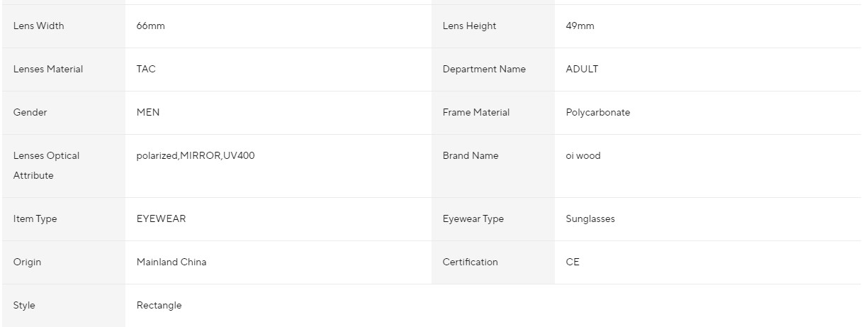The width and height of the screenshot is (868, 327).
Task: Select the CE certification value
Action: point(573,262)
